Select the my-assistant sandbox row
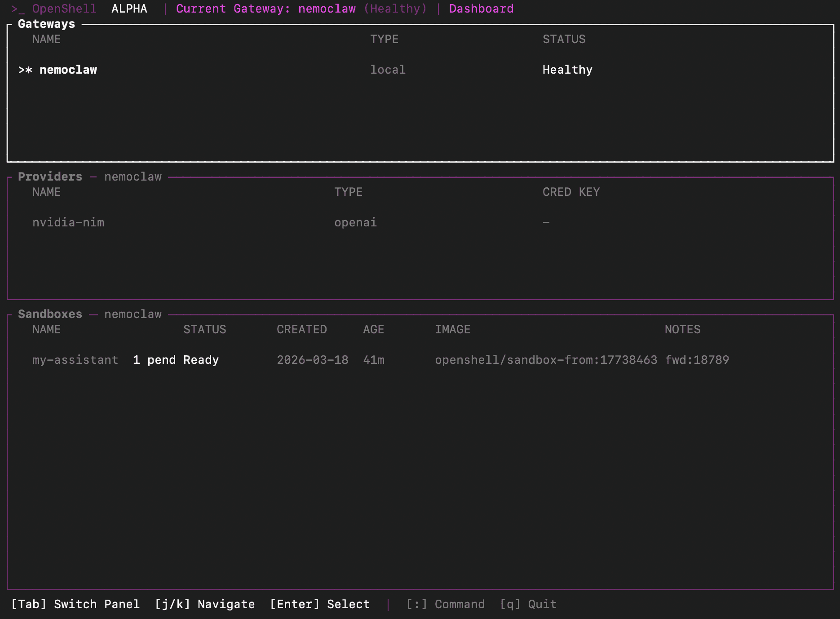The image size is (840, 619). pos(75,360)
